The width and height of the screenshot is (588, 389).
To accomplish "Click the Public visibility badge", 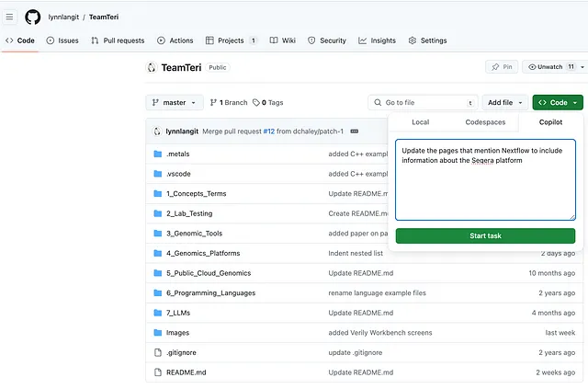I will click(x=218, y=67).
